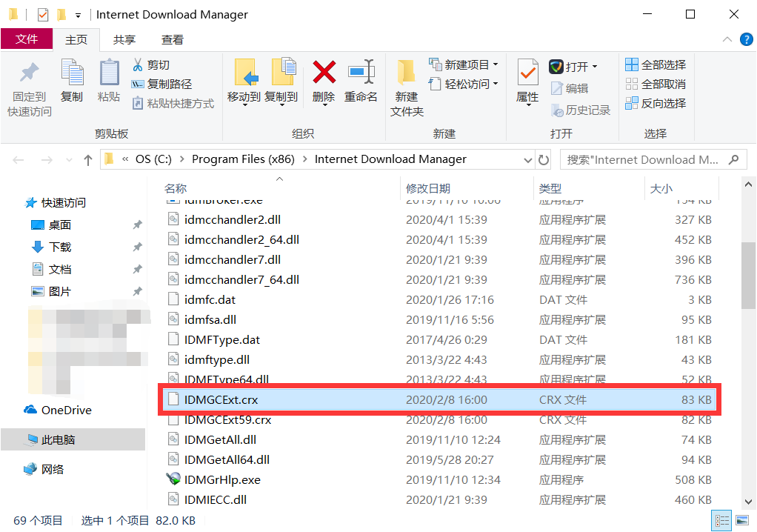Open recent locations dropdown arrow
This screenshot has width=757, height=532.
(69, 160)
